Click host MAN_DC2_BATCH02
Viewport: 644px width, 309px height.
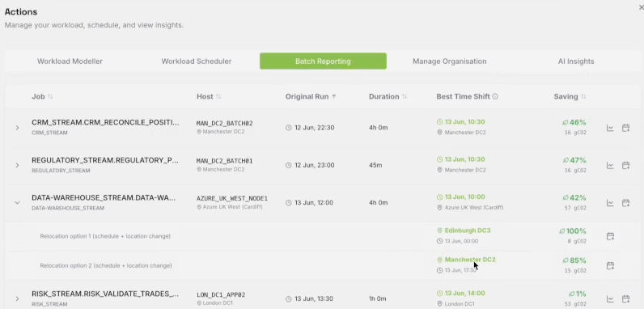point(225,123)
